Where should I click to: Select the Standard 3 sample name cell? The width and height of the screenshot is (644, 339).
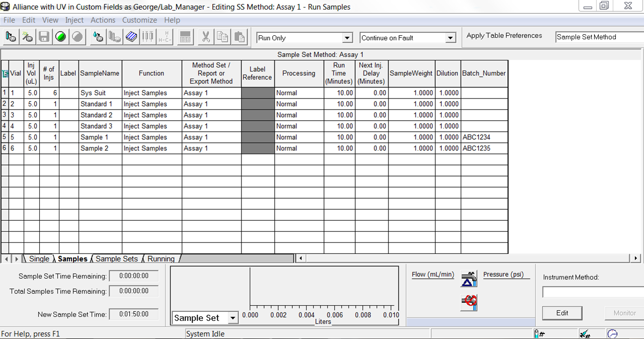[x=100, y=126]
